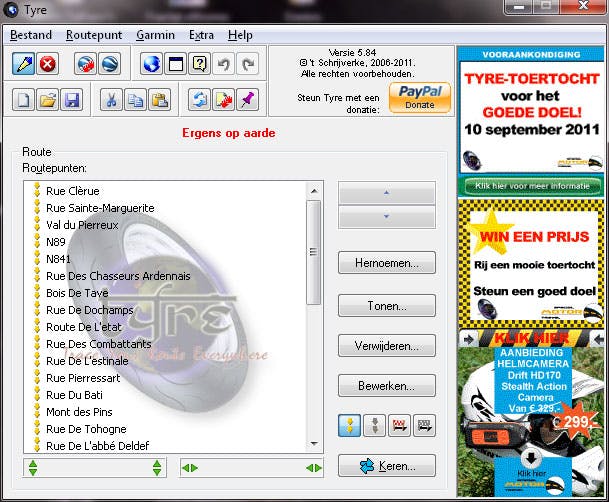Select route point Rue De Tohogne
The width and height of the screenshot is (609, 502).
pyautogui.click(x=86, y=429)
